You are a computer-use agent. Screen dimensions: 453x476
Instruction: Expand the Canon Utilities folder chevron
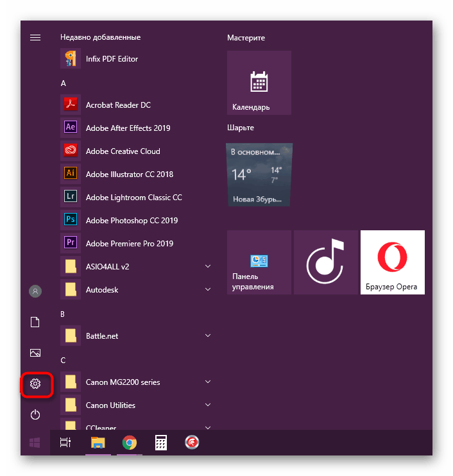point(208,405)
